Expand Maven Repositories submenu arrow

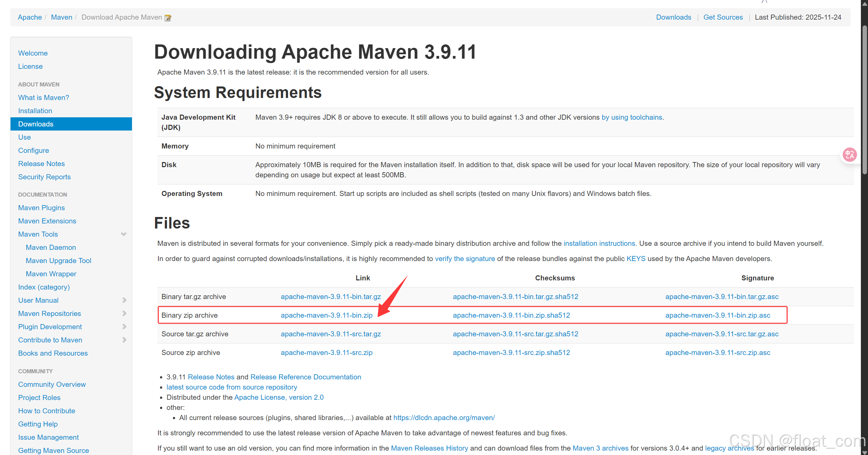click(x=124, y=314)
